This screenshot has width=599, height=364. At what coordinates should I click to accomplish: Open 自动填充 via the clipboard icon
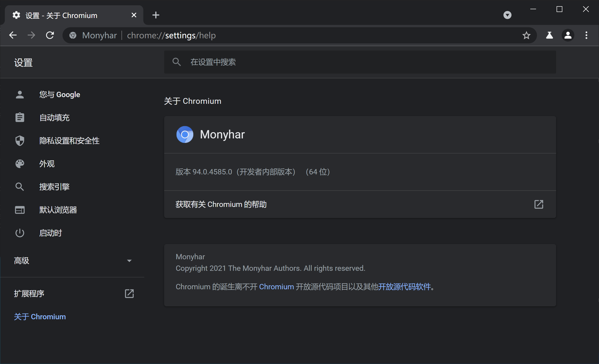click(x=19, y=117)
